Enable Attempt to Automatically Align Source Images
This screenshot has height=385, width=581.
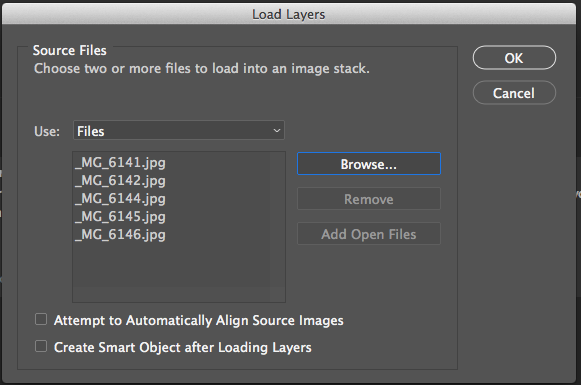coord(41,319)
